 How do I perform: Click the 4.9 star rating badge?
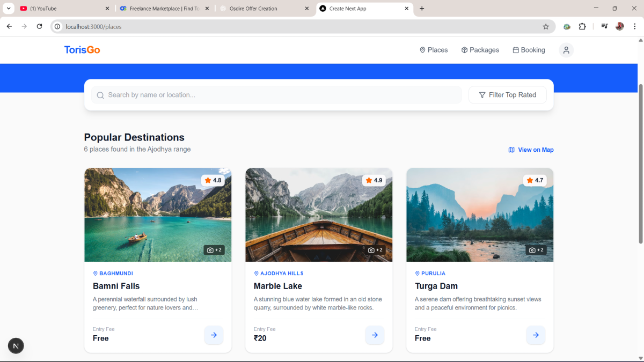tap(374, 181)
